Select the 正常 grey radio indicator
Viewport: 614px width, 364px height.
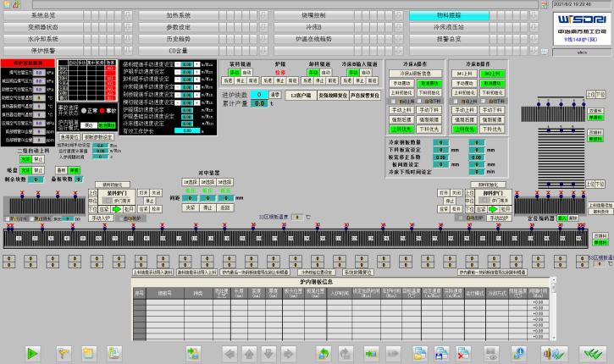(x=84, y=111)
